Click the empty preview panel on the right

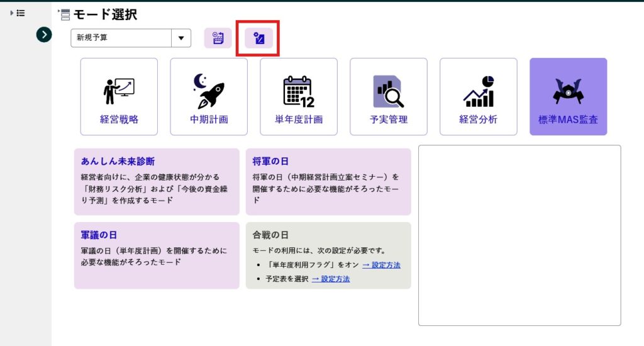click(519, 235)
